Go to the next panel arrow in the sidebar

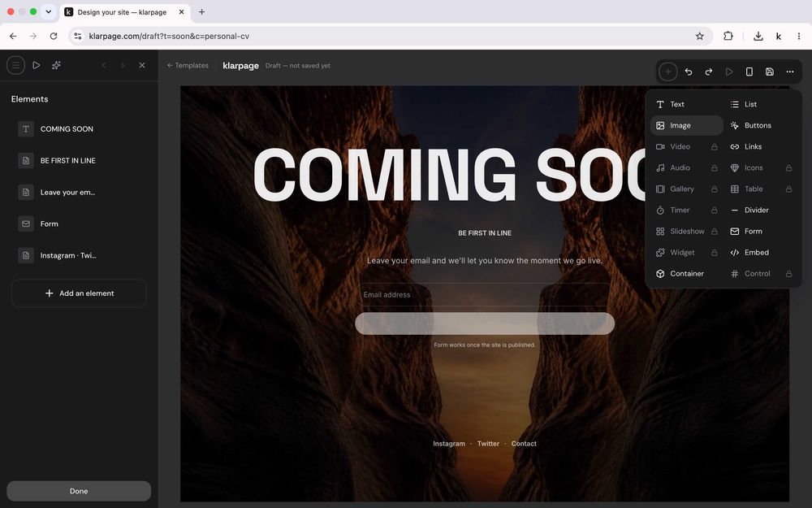tap(123, 65)
